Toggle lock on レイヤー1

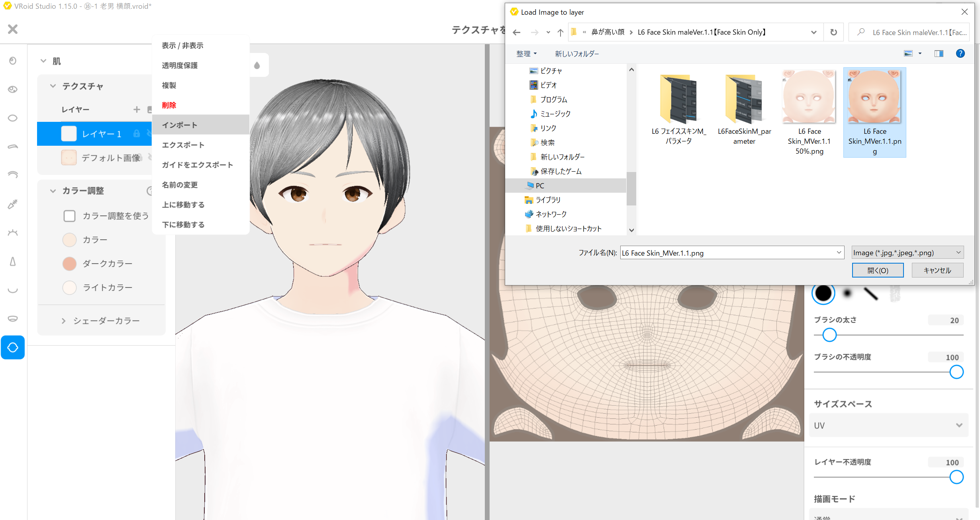137,134
